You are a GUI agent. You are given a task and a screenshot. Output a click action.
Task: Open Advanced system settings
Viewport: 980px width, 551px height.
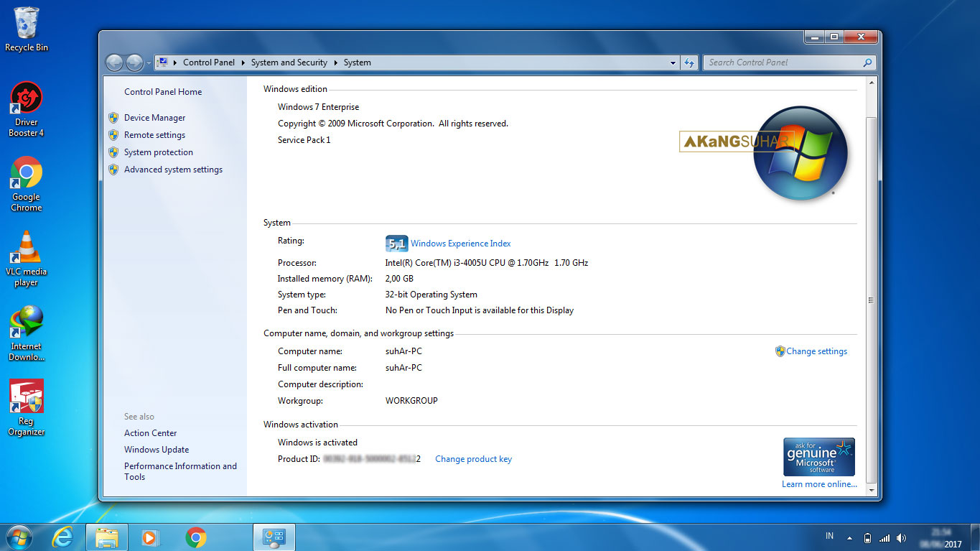click(x=173, y=170)
